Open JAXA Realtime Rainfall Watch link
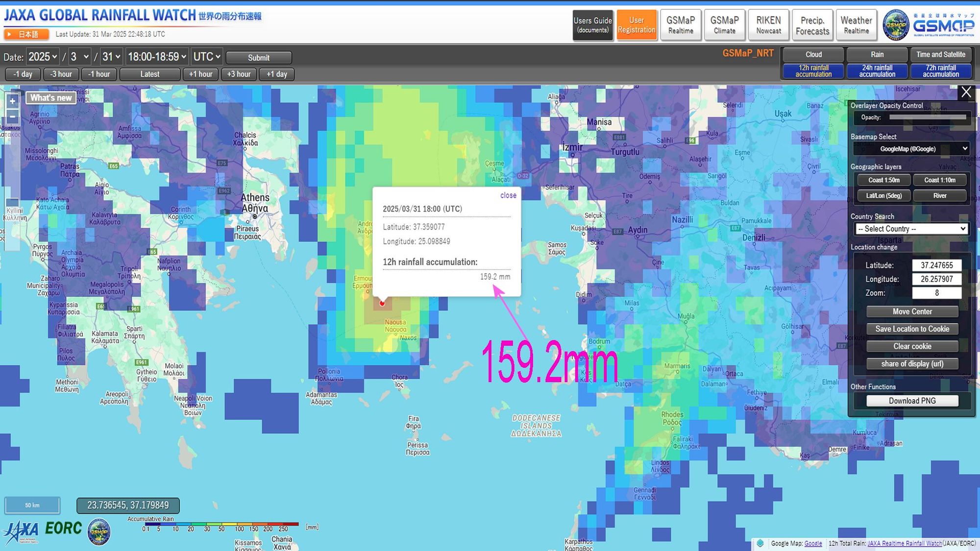Viewport: 980px width, 551px height. [x=905, y=544]
